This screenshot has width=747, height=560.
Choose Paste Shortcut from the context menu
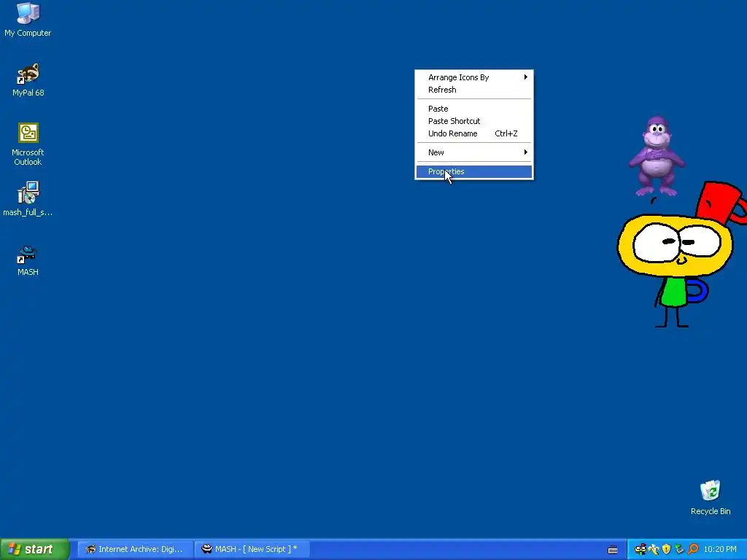(474, 121)
